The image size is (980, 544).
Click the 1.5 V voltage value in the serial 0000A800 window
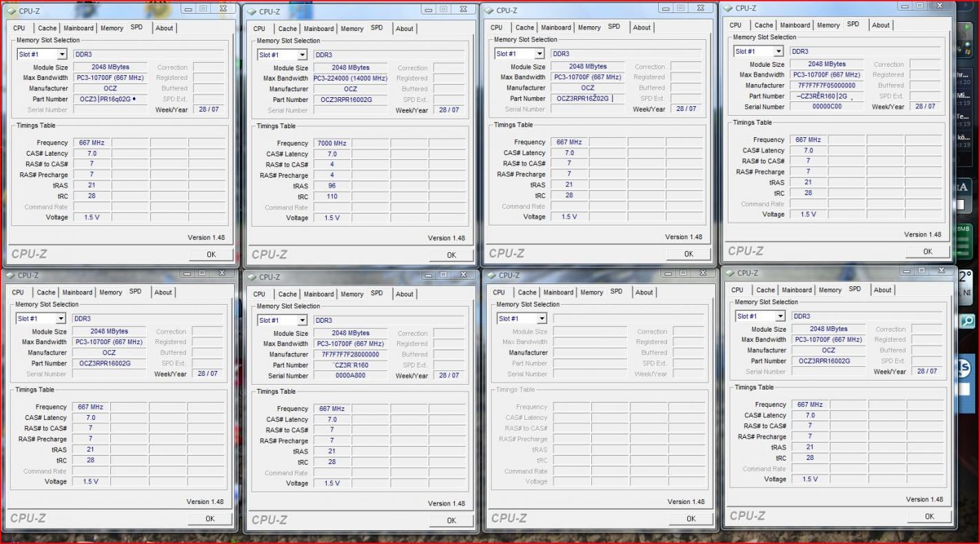pos(332,483)
